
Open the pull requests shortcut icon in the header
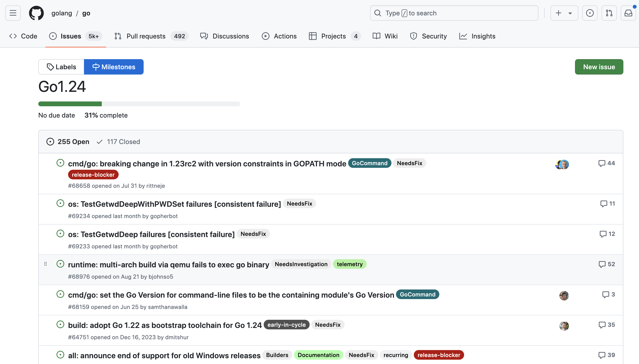(x=609, y=13)
